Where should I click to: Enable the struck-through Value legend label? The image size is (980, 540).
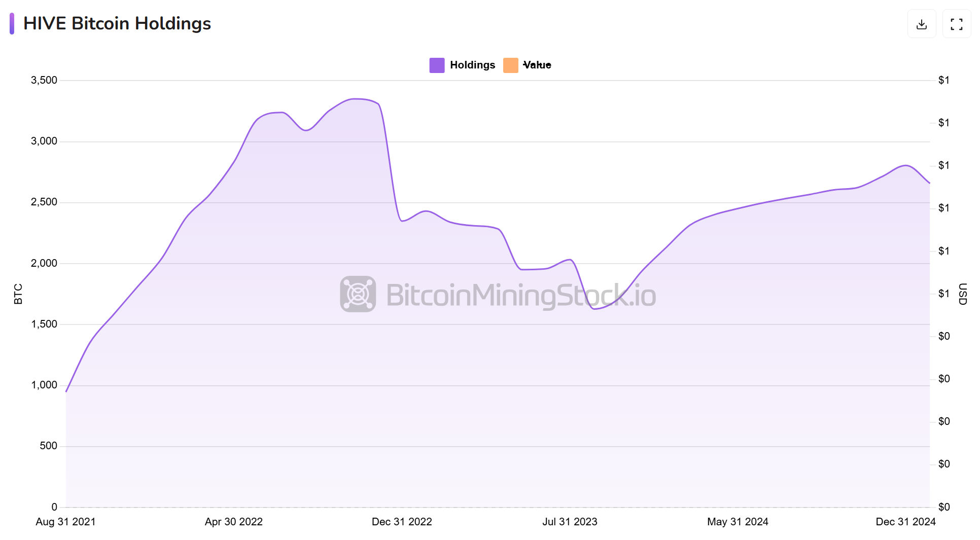point(537,65)
